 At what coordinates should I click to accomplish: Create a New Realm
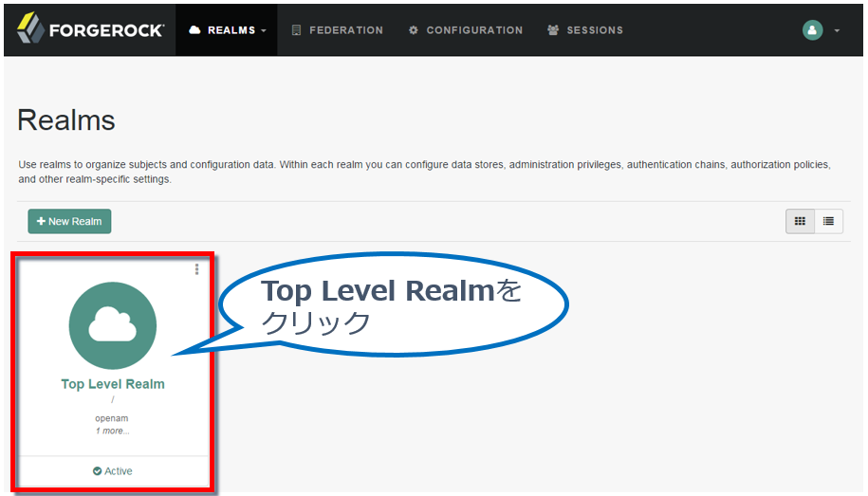tap(69, 221)
